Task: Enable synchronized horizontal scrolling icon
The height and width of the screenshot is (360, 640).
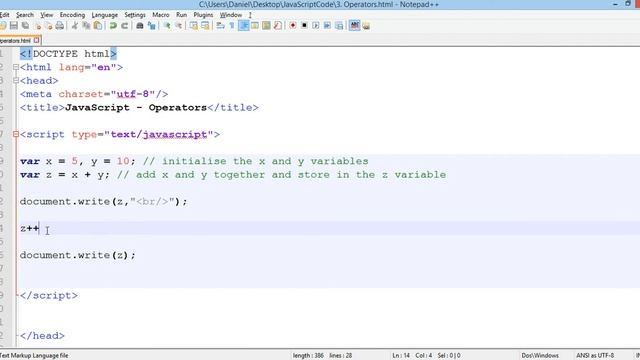Action: click(205, 26)
